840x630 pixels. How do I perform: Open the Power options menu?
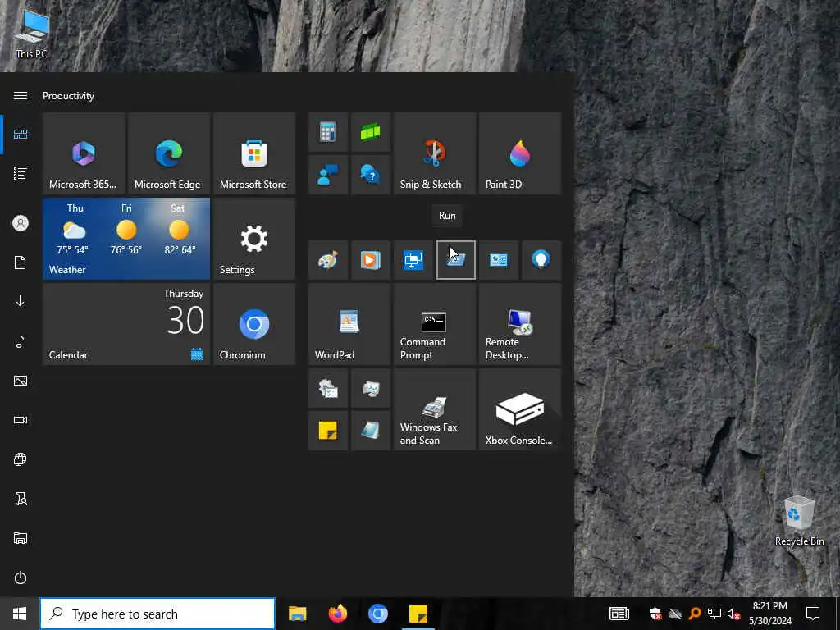point(21,577)
